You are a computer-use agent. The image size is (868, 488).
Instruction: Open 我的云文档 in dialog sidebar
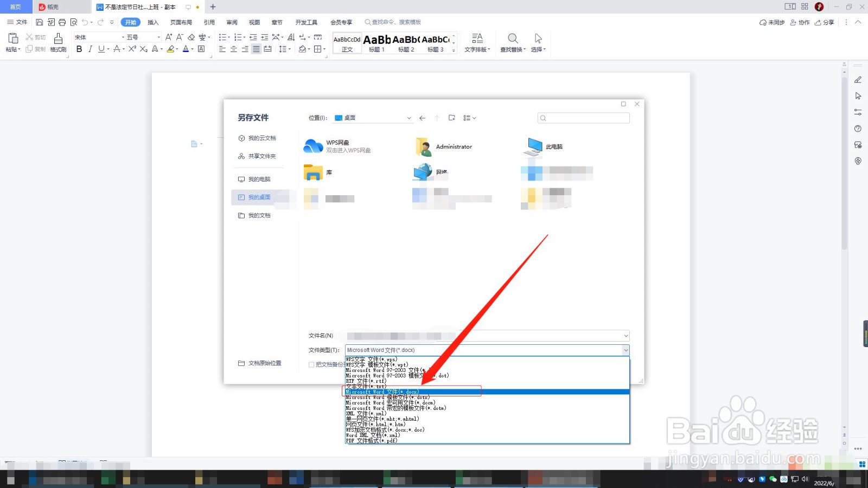(x=257, y=138)
